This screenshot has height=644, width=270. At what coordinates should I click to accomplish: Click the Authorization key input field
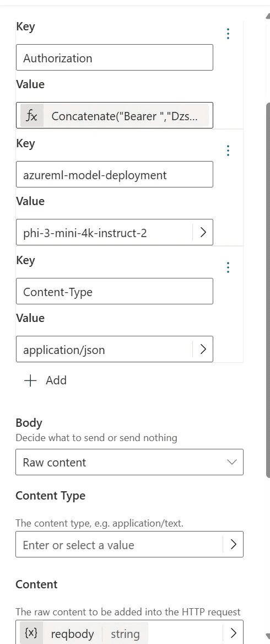click(x=115, y=57)
